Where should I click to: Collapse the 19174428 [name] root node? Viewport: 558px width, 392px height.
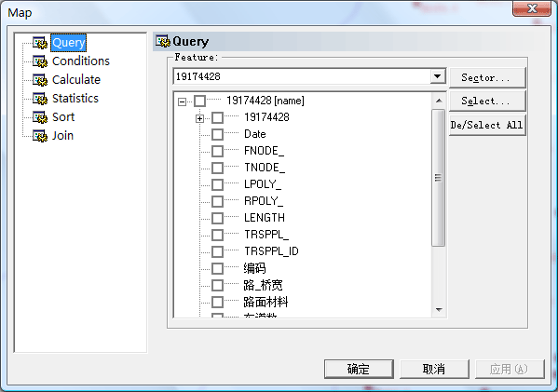[182, 102]
